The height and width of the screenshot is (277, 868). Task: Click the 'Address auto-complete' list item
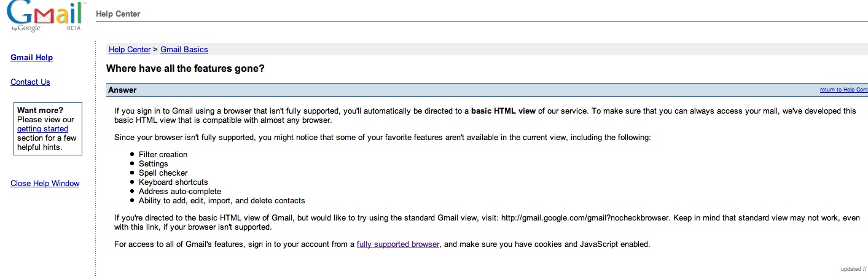point(180,192)
